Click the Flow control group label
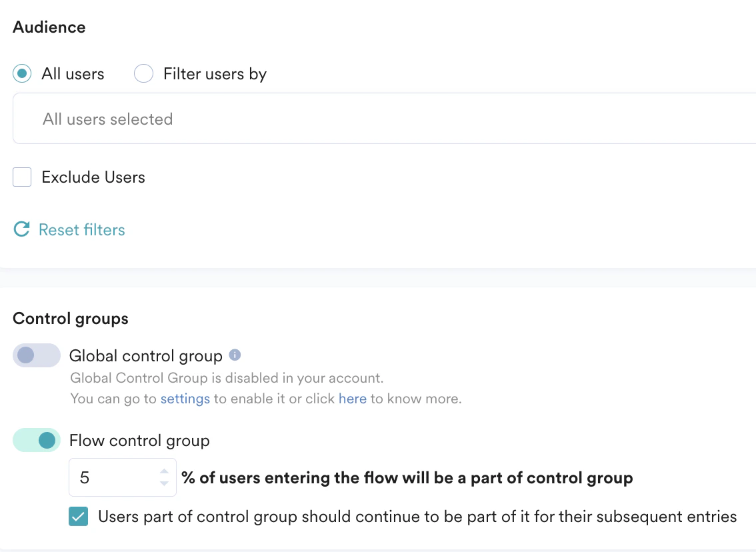Image resolution: width=756 pixels, height=552 pixels. click(139, 441)
